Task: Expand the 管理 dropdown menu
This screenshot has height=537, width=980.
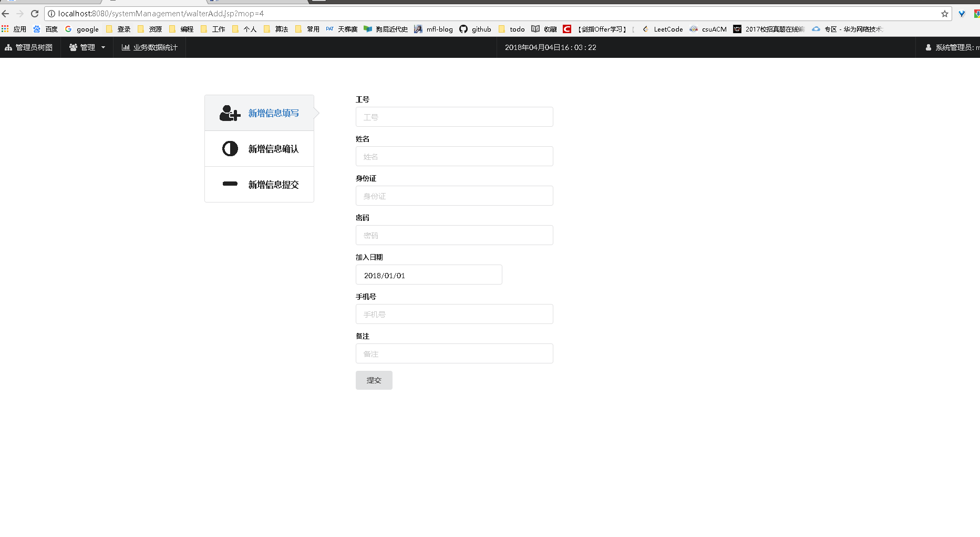Action: coord(87,47)
